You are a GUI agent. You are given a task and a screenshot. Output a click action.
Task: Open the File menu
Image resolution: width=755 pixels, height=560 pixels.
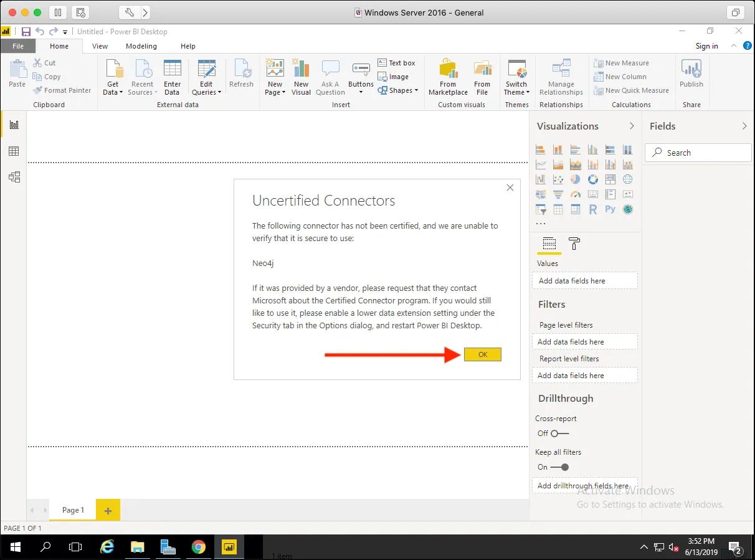click(18, 46)
